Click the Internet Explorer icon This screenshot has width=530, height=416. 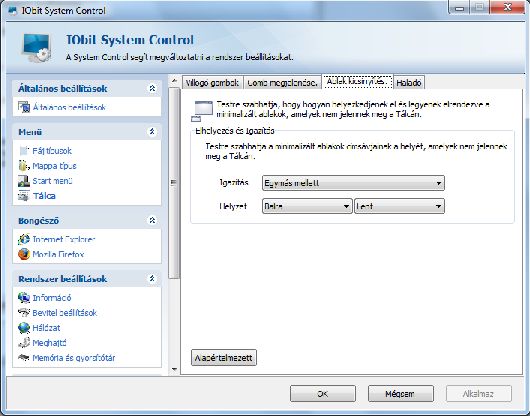pos(24,239)
